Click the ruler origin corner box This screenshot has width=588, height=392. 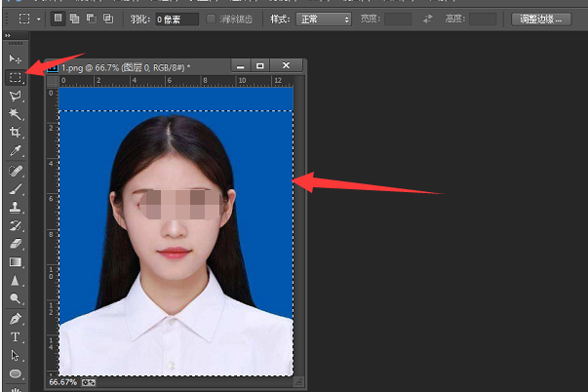tap(52, 81)
